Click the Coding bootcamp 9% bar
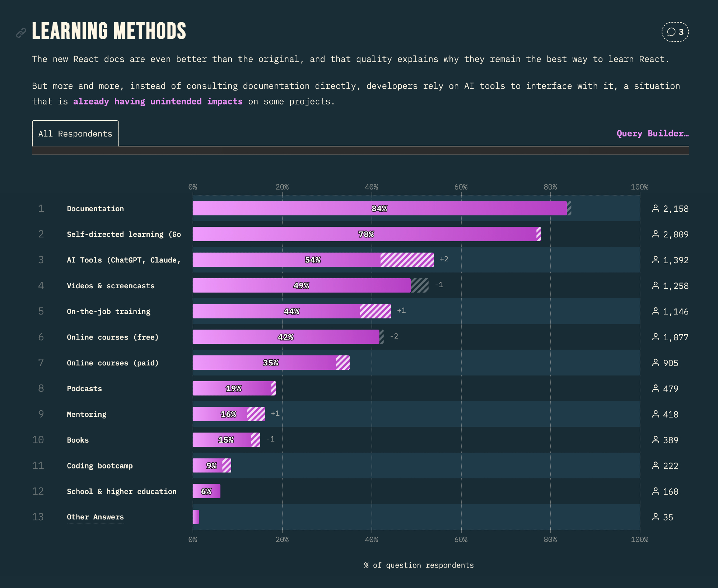Screen dimensions: 718x588 pos(211,466)
